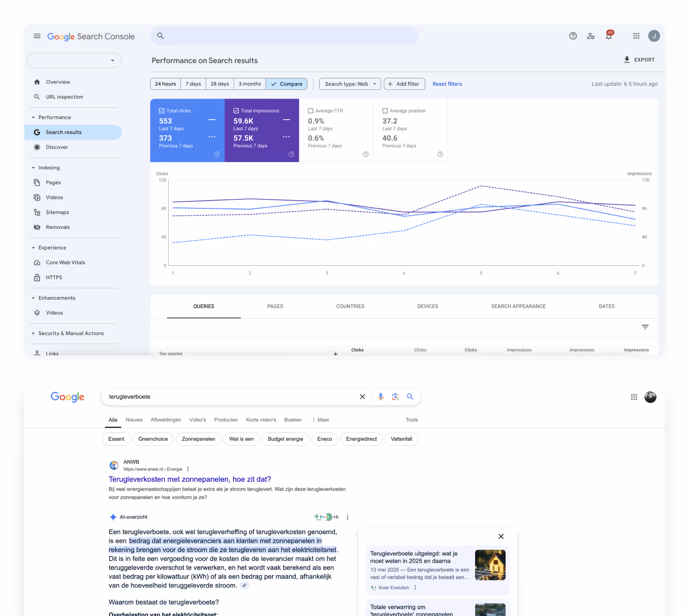Open the hamburger main menu
This screenshot has height=616, width=689.
37,36
